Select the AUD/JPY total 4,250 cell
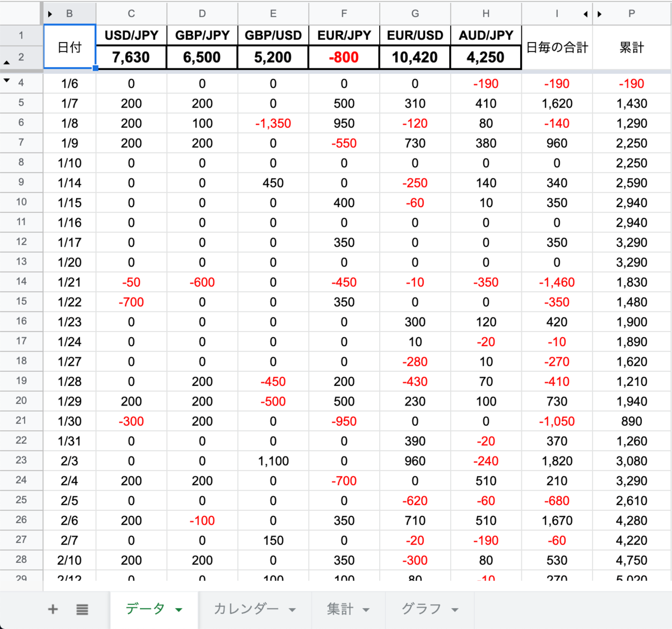Screen dimensions: 672x629 tap(486, 57)
